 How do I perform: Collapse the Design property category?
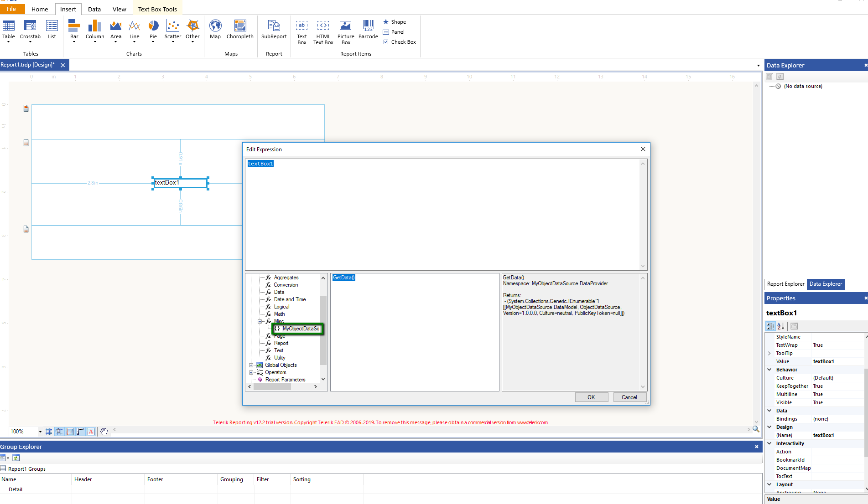pyautogui.click(x=769, y=427)
